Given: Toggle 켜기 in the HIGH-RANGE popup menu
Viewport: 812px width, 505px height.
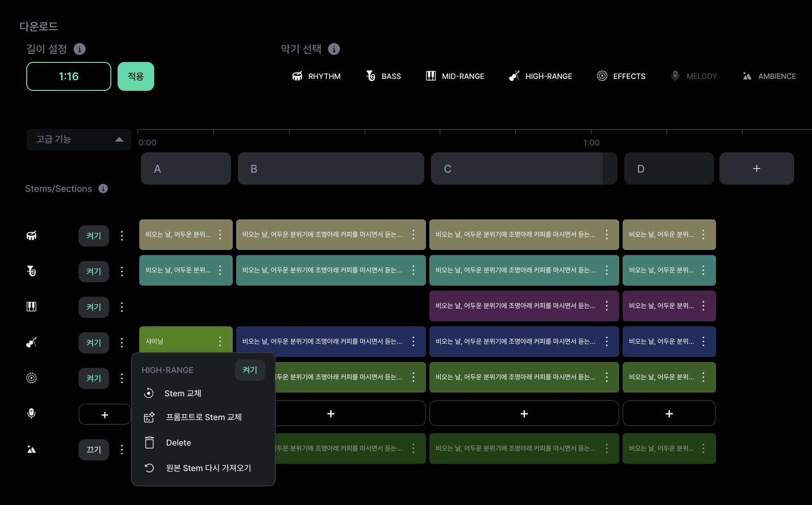Looking at the screenshot, I should coord(250,370).
